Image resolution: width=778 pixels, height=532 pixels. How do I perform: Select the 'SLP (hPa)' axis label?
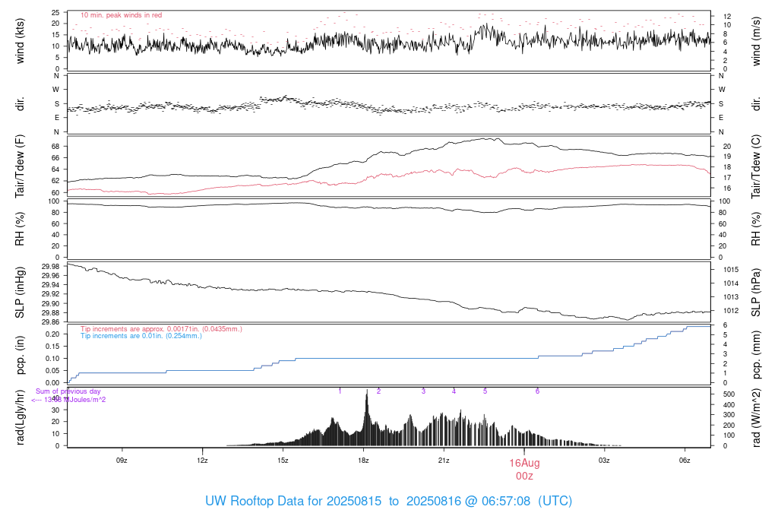coord(756,293)
